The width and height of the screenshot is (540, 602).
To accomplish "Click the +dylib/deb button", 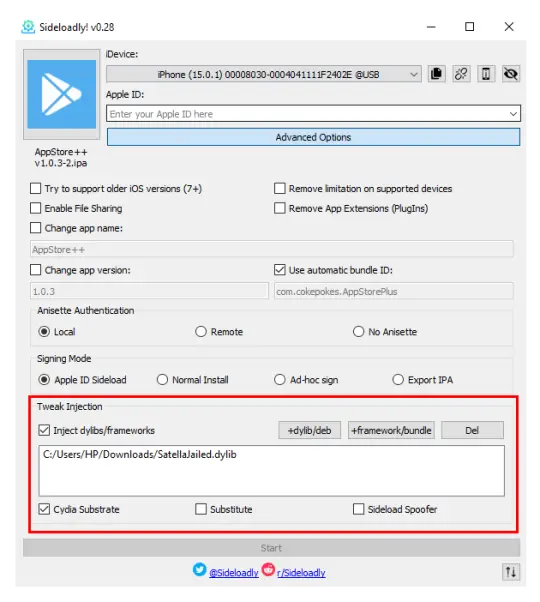I will coord(309,430).
